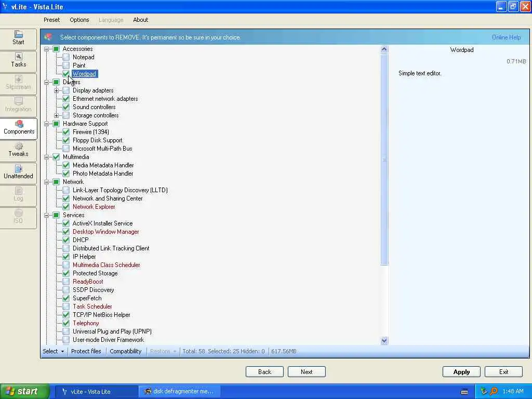Uncheck the Desktop Window Manager checkbox
This screenshot has width=532, height=399.
(x=66, y=232)
